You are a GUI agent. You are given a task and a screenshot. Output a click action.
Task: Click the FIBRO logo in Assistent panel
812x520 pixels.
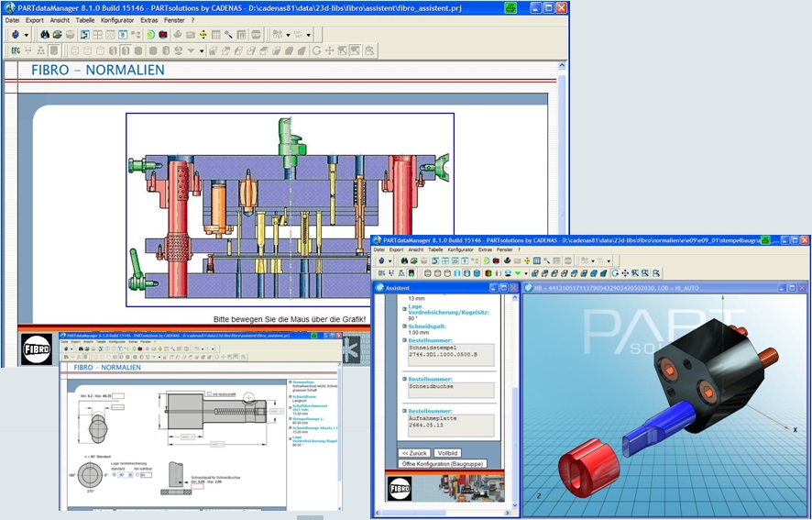[400, 489]
